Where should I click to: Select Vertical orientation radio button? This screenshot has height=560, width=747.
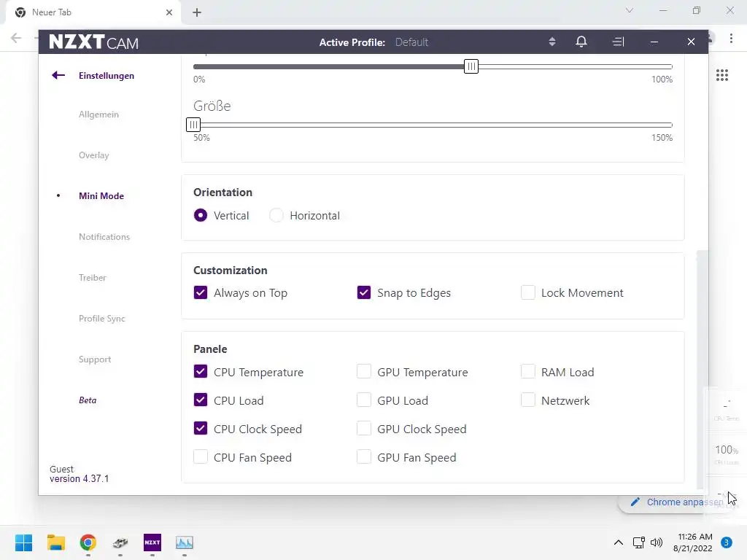pos(201,215)
